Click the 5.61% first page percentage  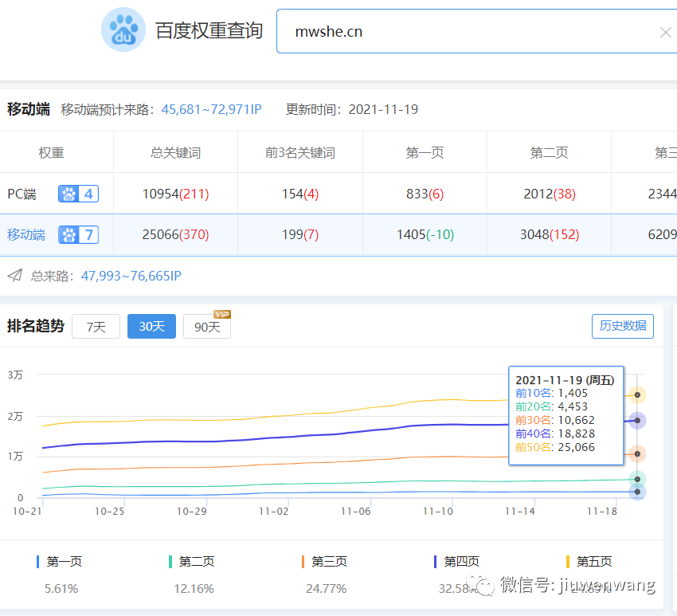click(61, 589)
